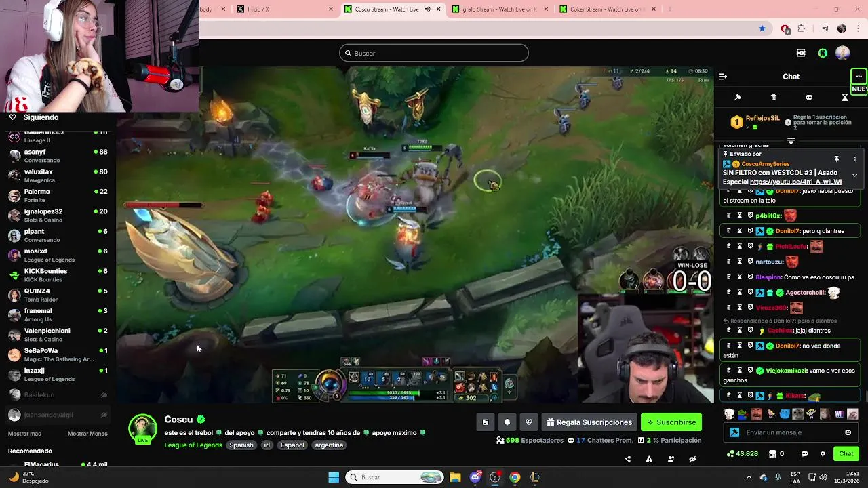
Task: Click Regala Suscripciones button
Action: point(589,422)
